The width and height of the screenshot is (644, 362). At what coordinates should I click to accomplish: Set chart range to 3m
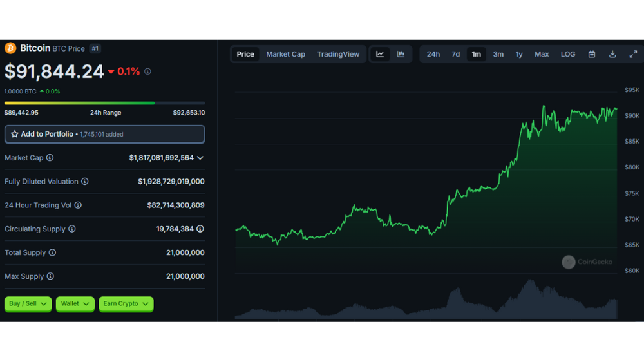pyautogui.click(x=498, y=54)
